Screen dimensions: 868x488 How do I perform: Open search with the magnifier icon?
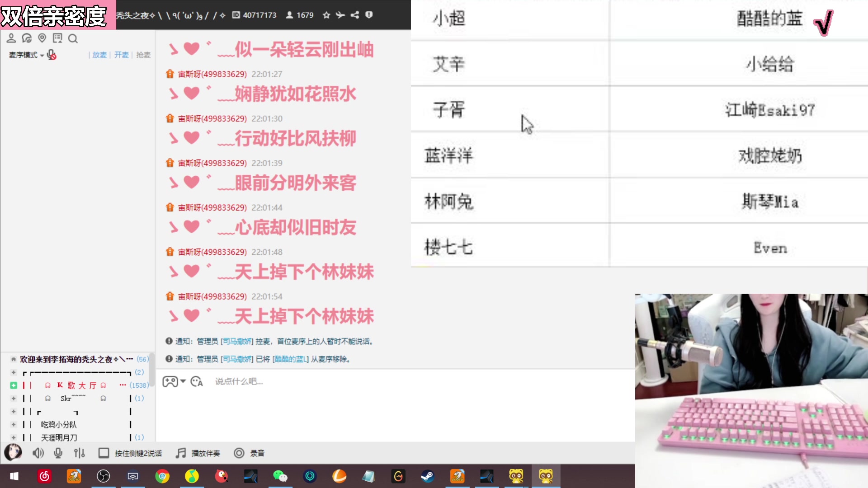73,38
